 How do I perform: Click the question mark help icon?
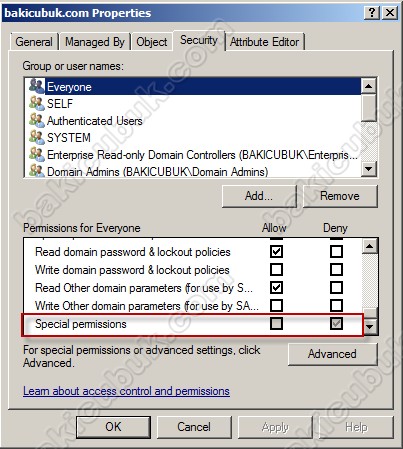point(372,13)
